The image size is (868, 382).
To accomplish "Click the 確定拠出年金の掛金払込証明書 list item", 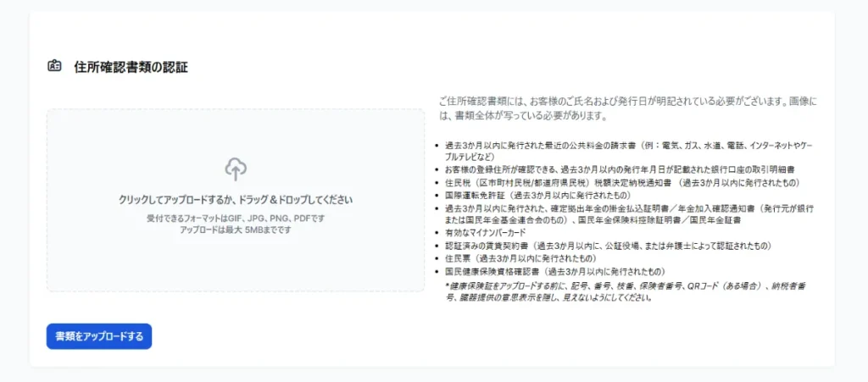I will (631, 214).
